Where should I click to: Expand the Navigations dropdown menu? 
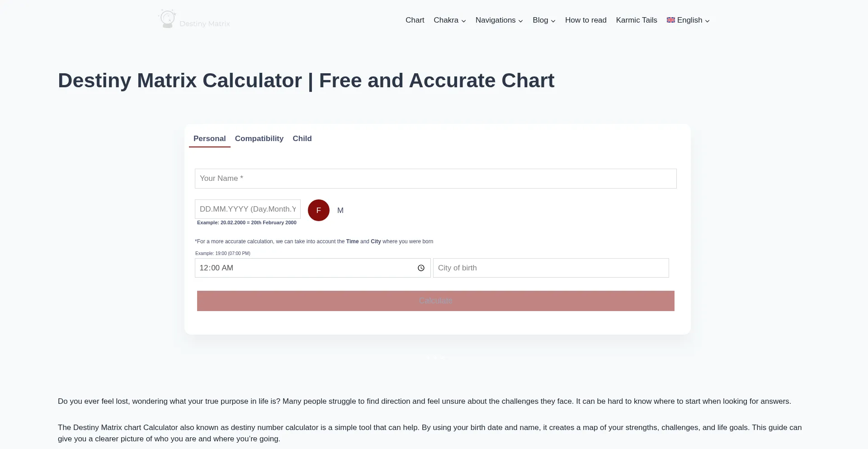[499, 20]
